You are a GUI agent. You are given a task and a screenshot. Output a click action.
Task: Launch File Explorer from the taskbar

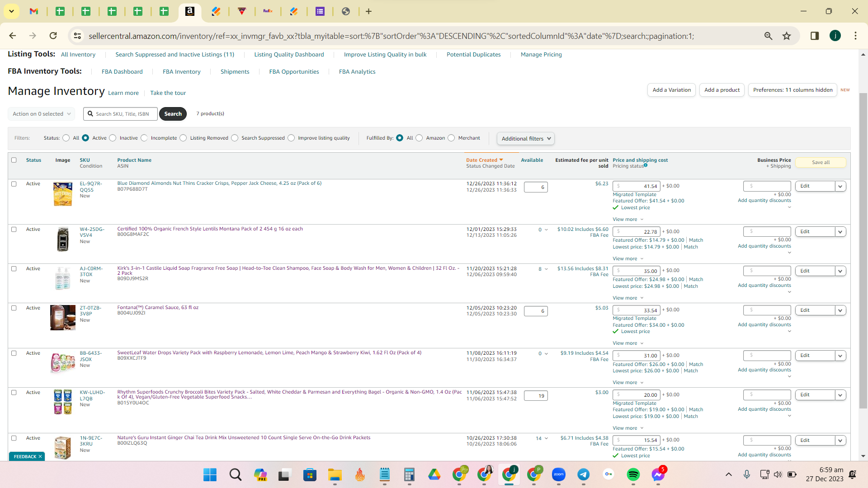335,474
